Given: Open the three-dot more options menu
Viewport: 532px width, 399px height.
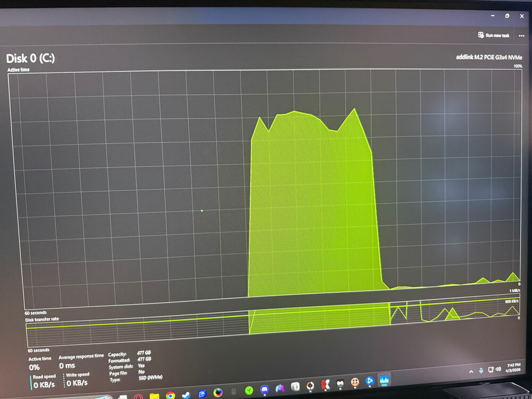Looking at the screenshot, I should coord(521,36).
